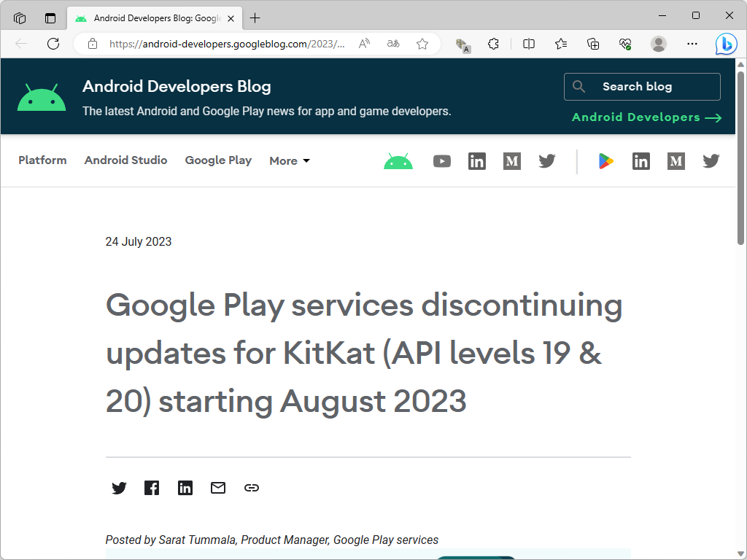This screenshot has width=747, height=560.
Task: Open the Android green icon in social row
Action: pyautogui.click(x=398, y=161)
